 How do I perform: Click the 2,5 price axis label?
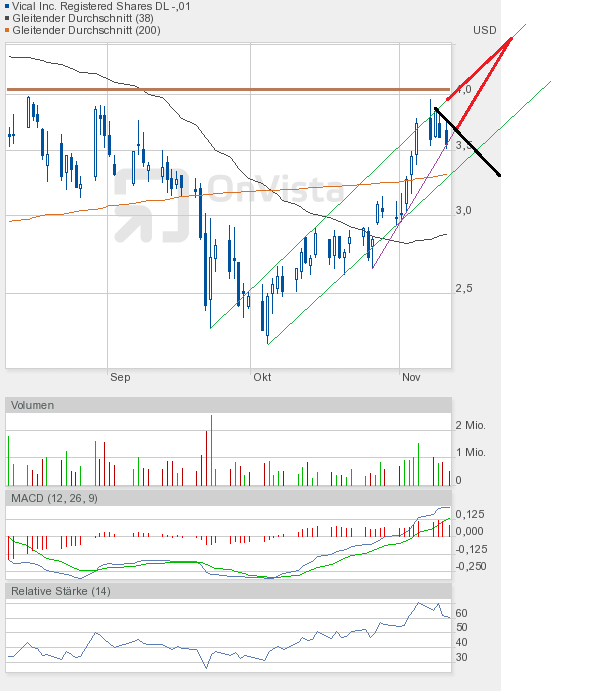[465, 289]
